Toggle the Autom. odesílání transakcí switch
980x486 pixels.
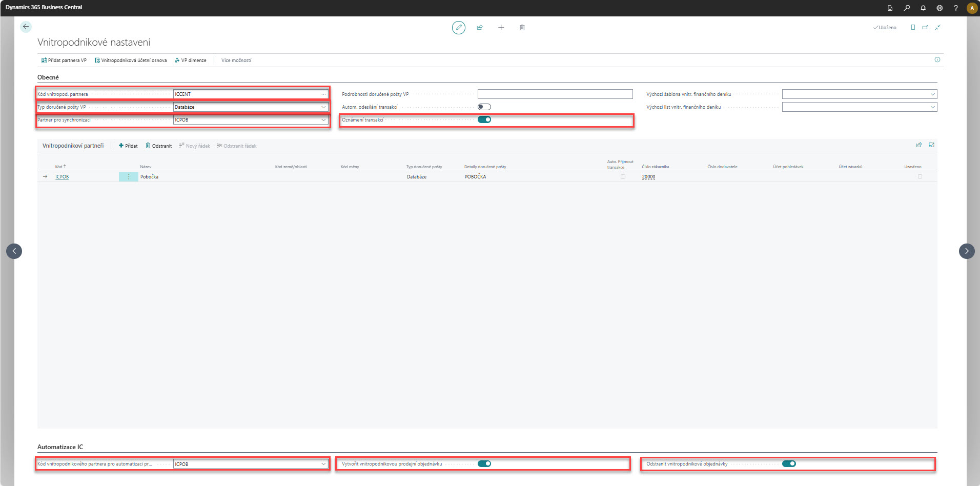point(484,107)
